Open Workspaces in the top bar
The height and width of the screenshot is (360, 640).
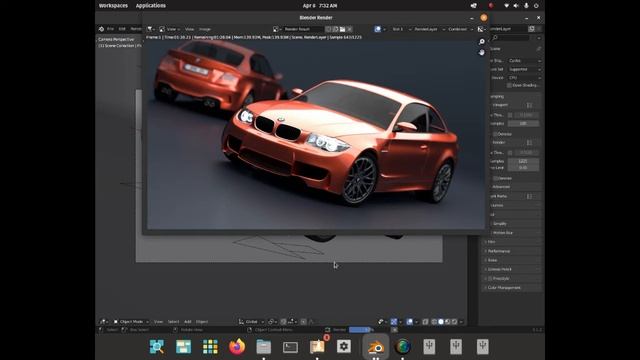[x=113, y=6]
